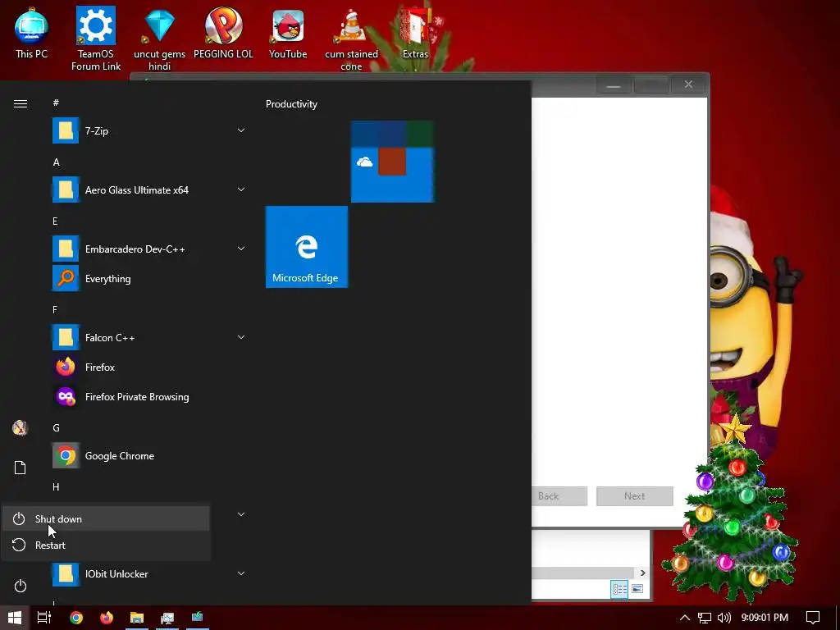This screenshot has height=630, width=840.
Task: Open Documents icon in Start sidebar
Action: (x=21, y=468)
